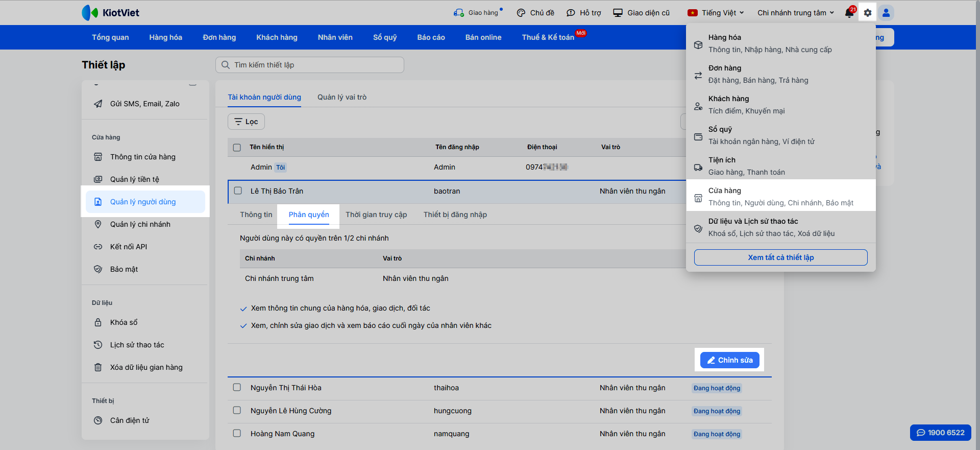980x450 pixels.
Task: Open Thuế & Kế toán in navigation
Action: tap(548, 37)
